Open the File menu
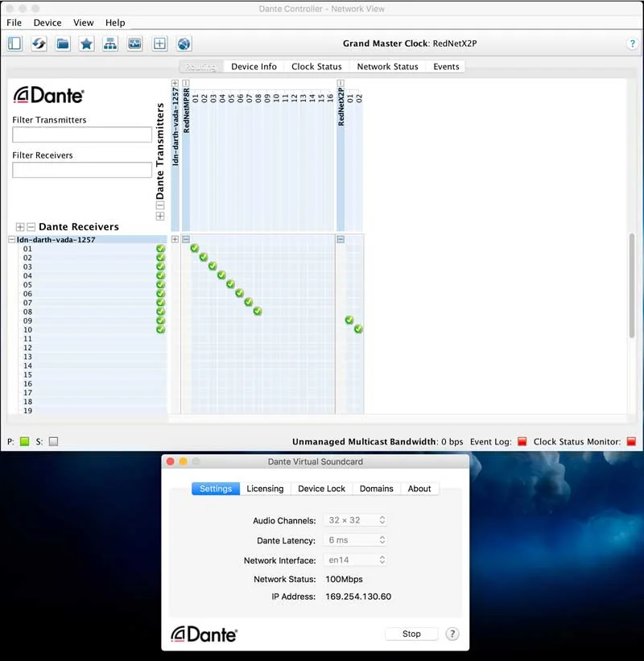Screen dimensions: 644x661 click(14, 23)
